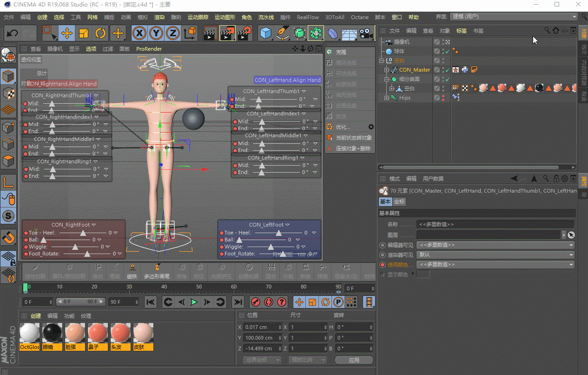Click the green Play Forwards button

tap(194, 302)
